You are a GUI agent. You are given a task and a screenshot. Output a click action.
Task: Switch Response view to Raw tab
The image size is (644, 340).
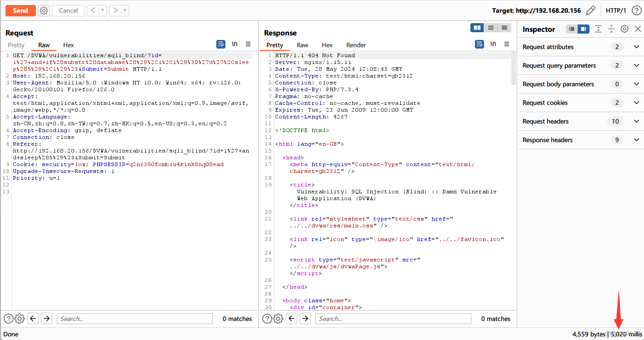coord(303,45)
